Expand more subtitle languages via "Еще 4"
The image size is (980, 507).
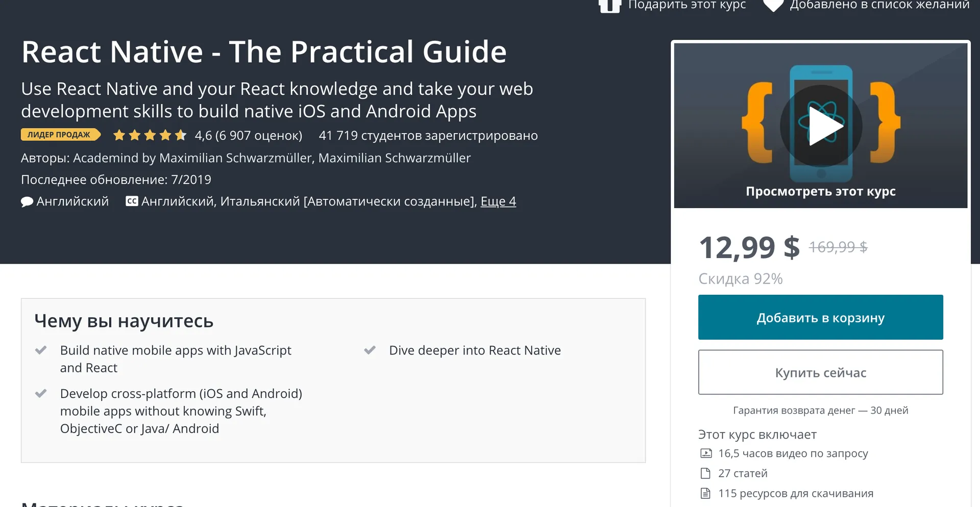[498, 201]
